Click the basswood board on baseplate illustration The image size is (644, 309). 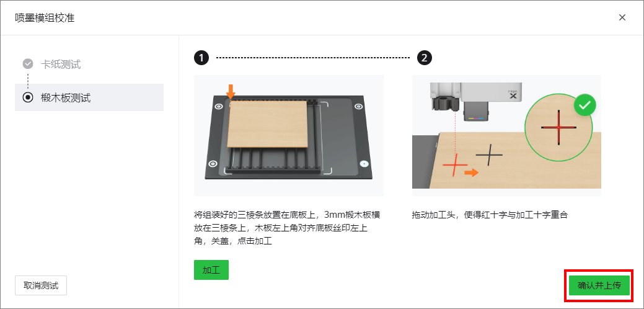coord(267,123)
